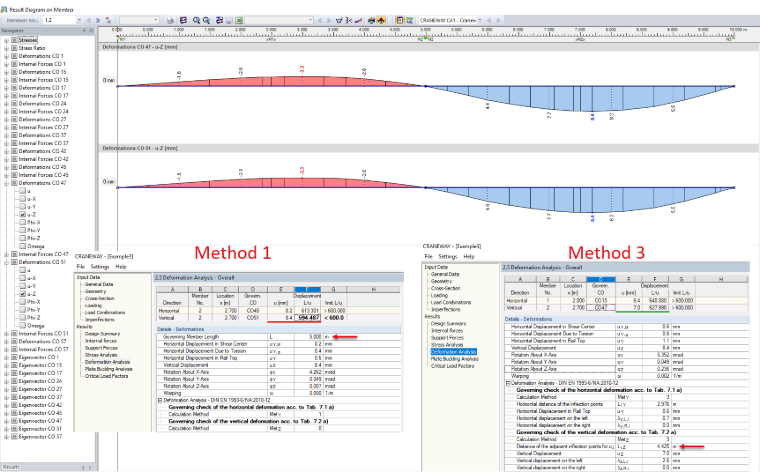Click the first magnifier zoom icon
Screen dimensions: 760x476
pos(196,20)
